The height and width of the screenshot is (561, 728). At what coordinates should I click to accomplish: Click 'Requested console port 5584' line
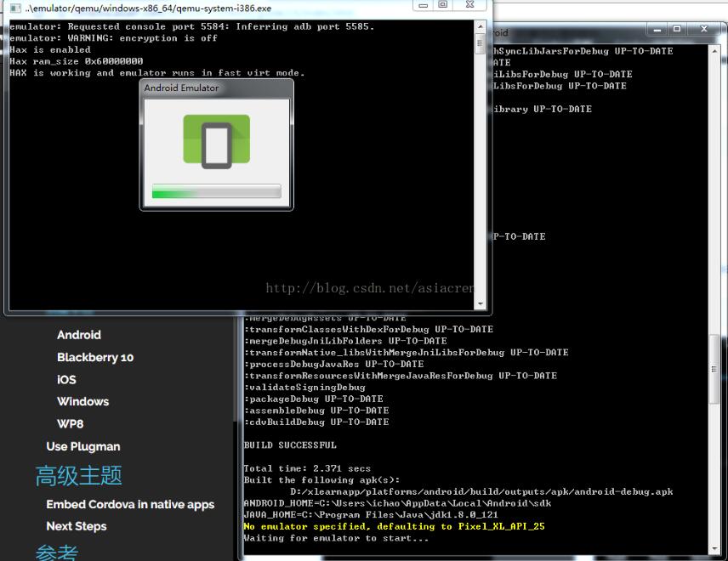click(x=191, y=26)
